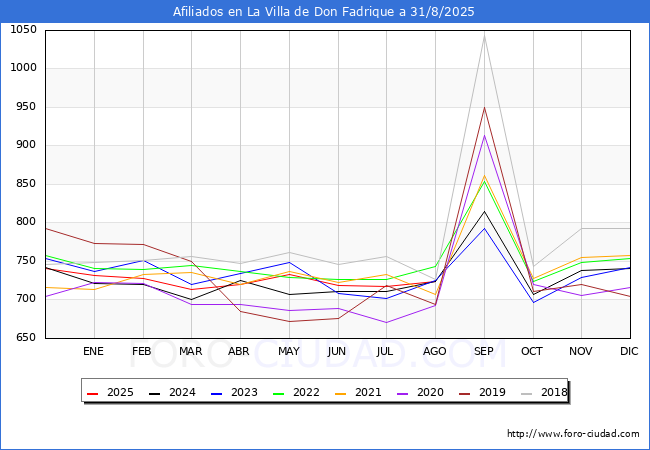Select the 2018 legend label
Screen dimensions: 650x450
click(554, 392)
